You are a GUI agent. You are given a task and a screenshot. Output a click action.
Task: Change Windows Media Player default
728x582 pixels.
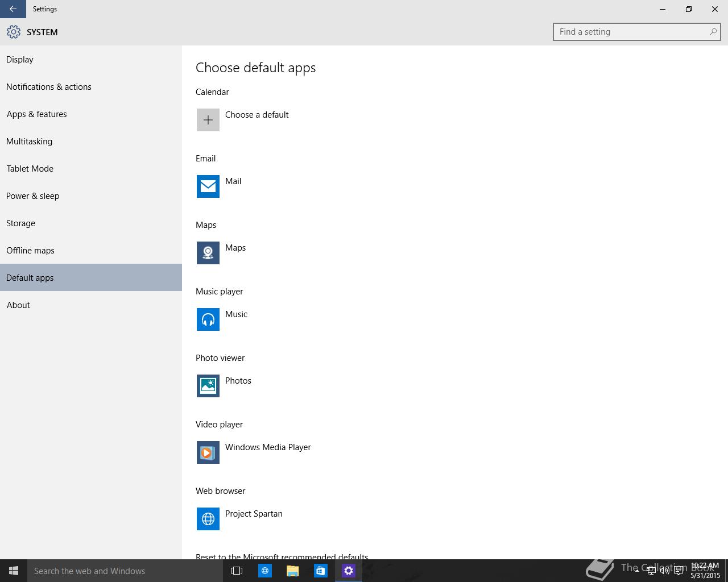point(268,447)
